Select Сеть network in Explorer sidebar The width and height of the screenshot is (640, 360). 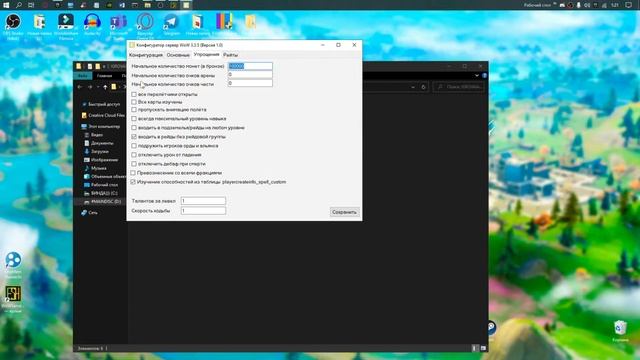(89, 213)
